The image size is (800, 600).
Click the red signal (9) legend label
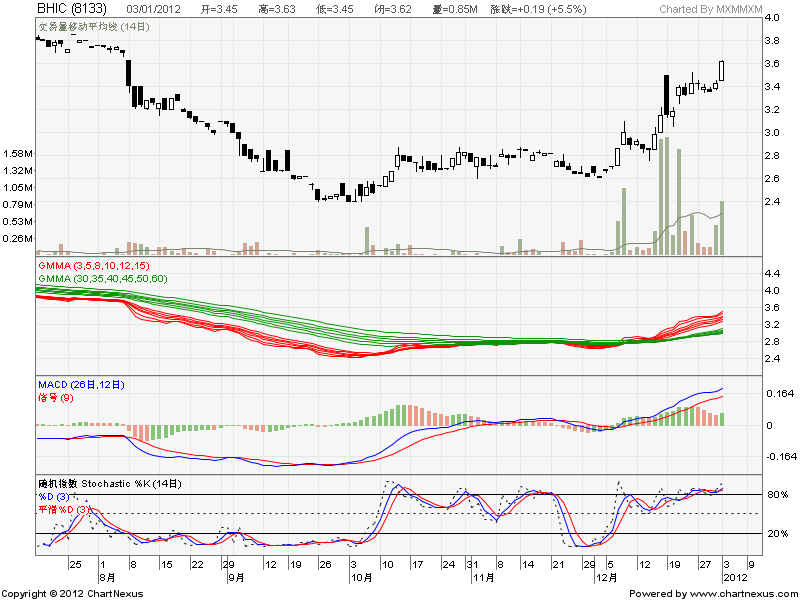(x=55, y=398)
